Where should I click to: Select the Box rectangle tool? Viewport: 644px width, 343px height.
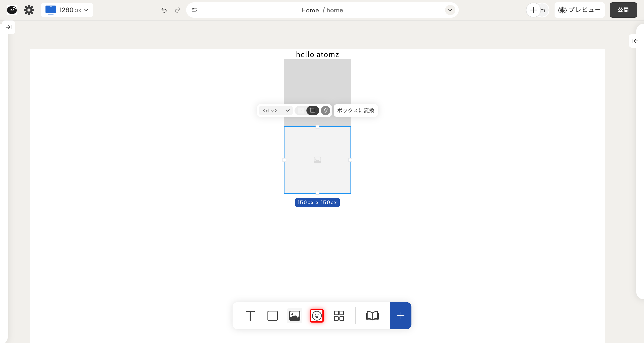tap(272, 316)
